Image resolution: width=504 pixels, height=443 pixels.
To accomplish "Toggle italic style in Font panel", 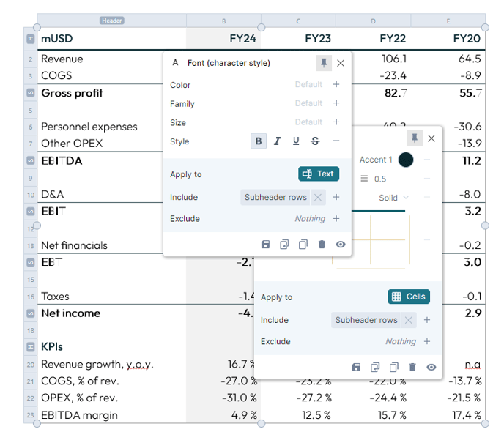I will 277,141.
